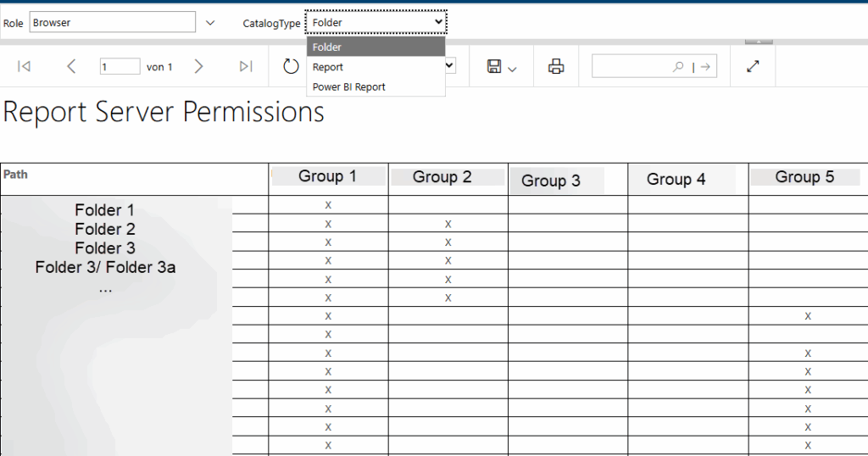This screenshot has width=868, height=456.
Task: Go to the previous report page
Action: click(71, 67)
